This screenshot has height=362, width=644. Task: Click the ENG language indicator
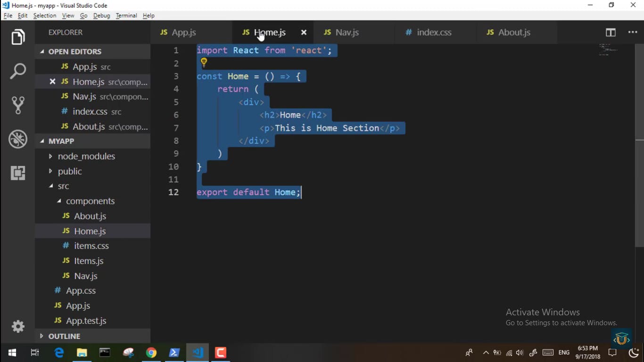pos(564,353)
